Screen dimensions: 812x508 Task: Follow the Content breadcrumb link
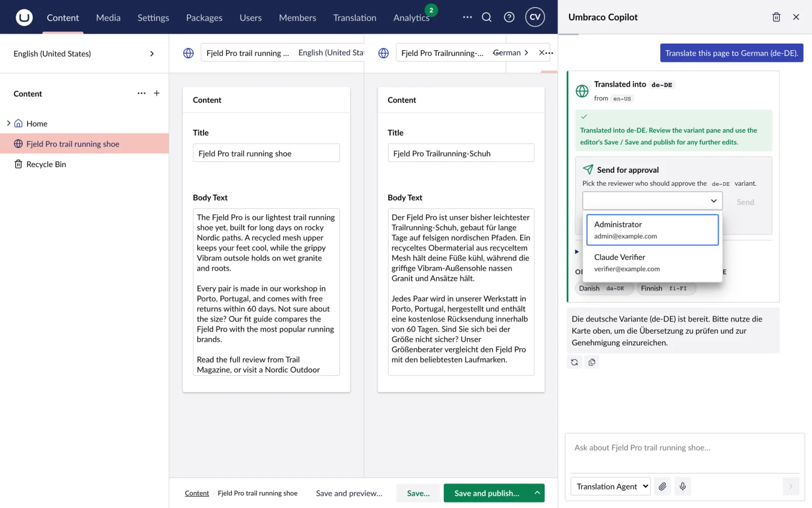pos(197,493)
